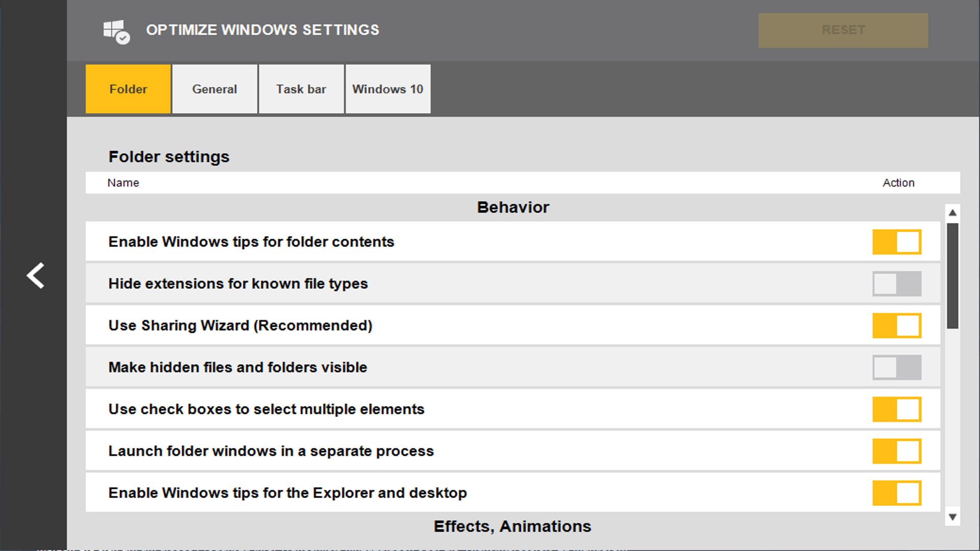980x551 pixels.
Task: Click the scrollbar down arrow
Action: 952,516
